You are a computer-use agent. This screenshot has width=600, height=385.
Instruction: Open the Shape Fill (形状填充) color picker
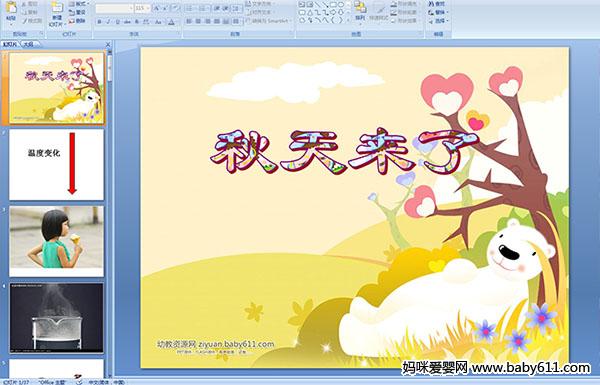[x=406, y=4]
